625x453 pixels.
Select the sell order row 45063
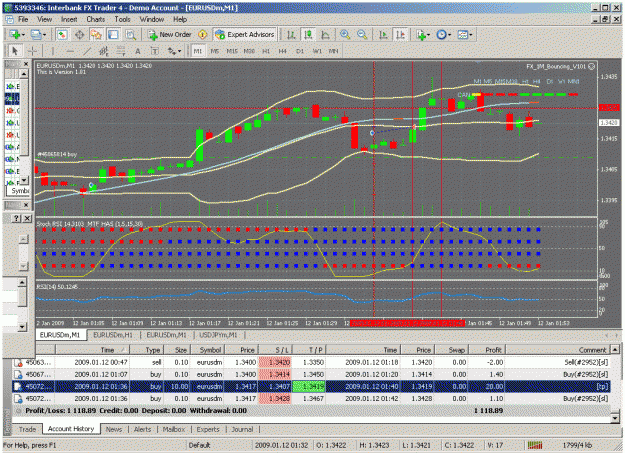tap(311, 362)
